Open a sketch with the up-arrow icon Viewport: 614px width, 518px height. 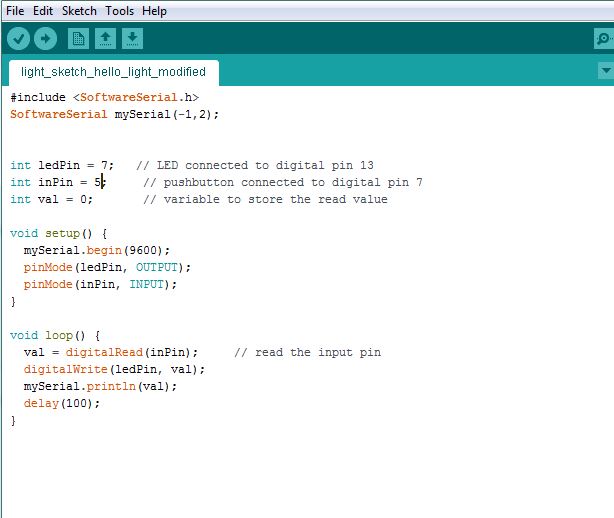point(105,38)
